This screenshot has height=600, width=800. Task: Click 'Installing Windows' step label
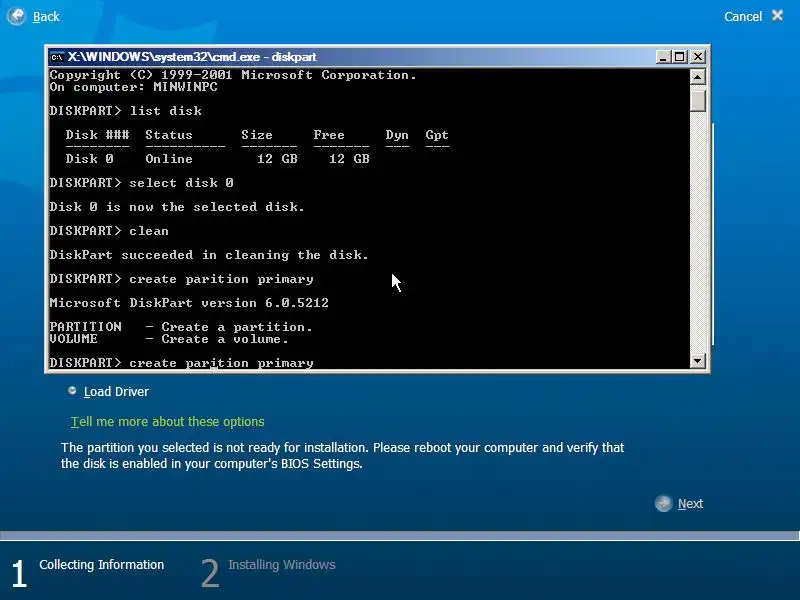point(282,565)
